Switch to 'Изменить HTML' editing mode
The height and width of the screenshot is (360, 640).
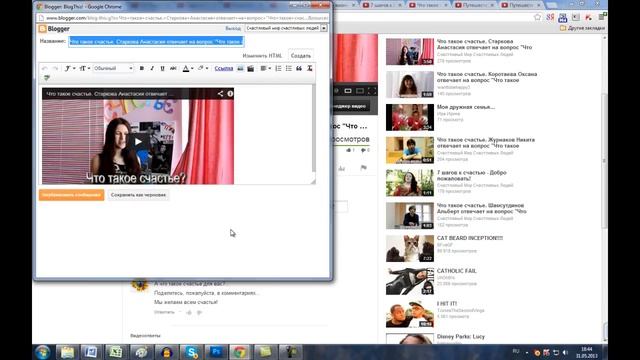point(262,56)
